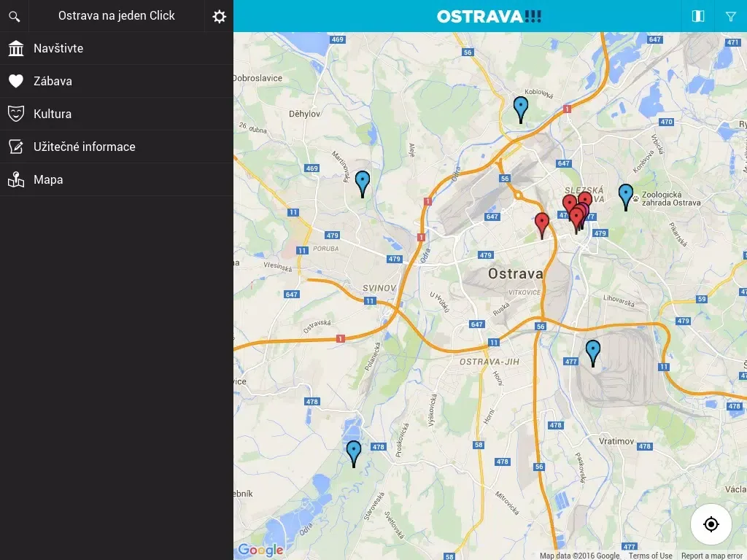
Task: Click the OSTRAVA-JIH district label
Action: 489,362
